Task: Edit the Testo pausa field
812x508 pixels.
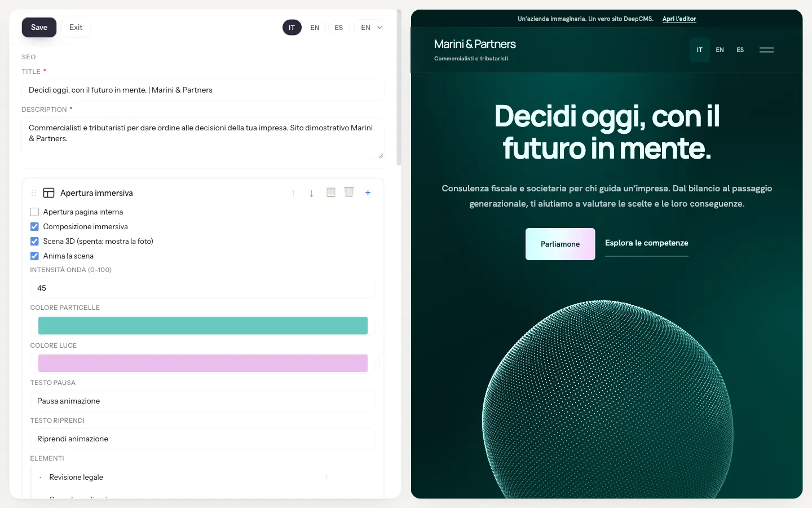Action: pos(203,401)
